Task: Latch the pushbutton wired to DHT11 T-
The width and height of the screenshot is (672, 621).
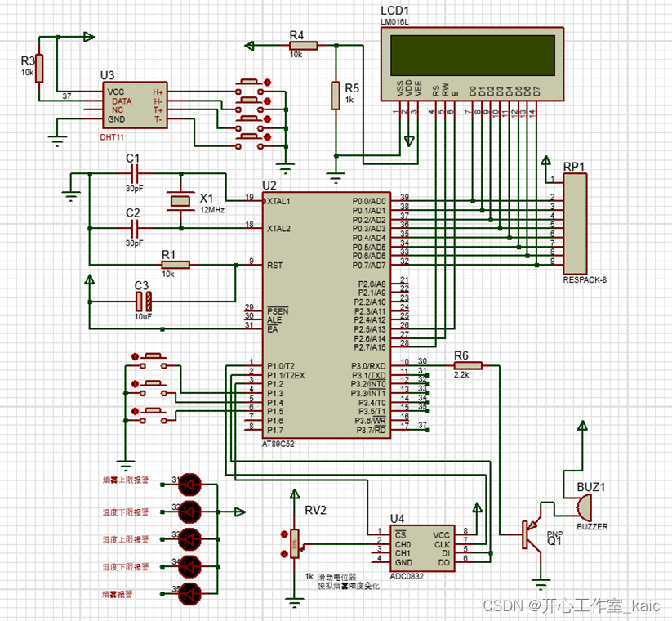Action: pos(268,136)
